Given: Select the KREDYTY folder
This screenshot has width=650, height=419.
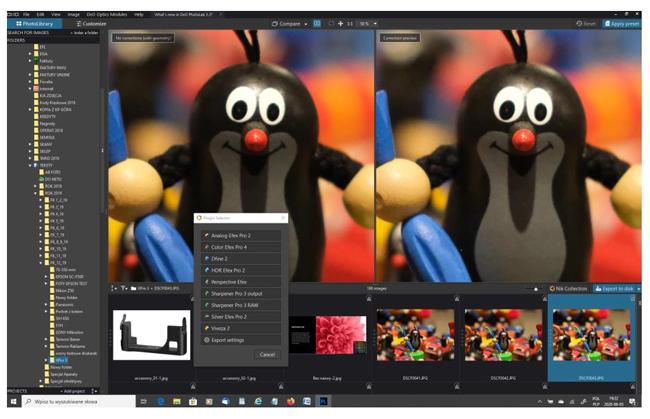Looking at the screenshot, I should click(47, 116).
